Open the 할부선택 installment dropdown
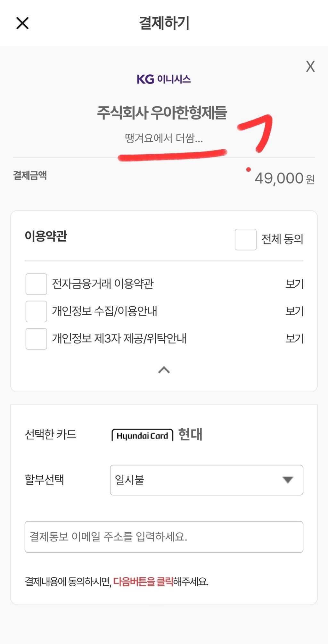The image size is (328, 644). pyautogui.click(x=206, y=480)
